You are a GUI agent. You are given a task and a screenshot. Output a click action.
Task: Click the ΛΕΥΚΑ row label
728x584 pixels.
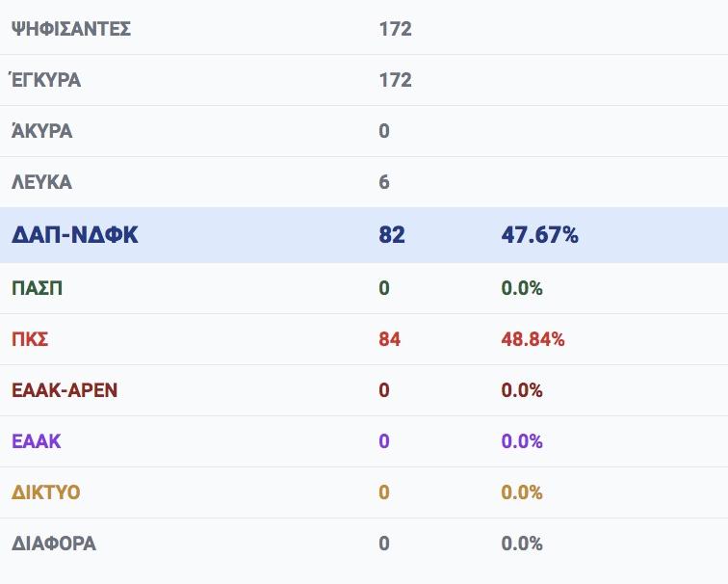click(41, 182)
